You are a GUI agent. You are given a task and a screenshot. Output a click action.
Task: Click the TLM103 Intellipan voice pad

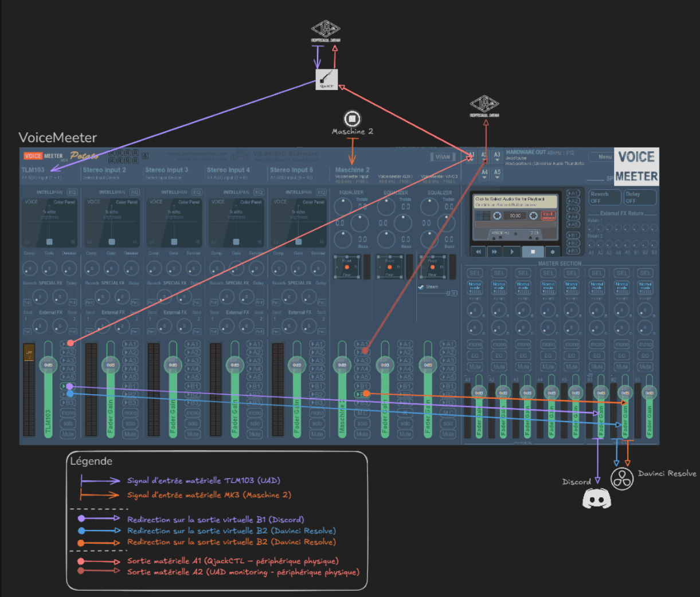(50, 222)
